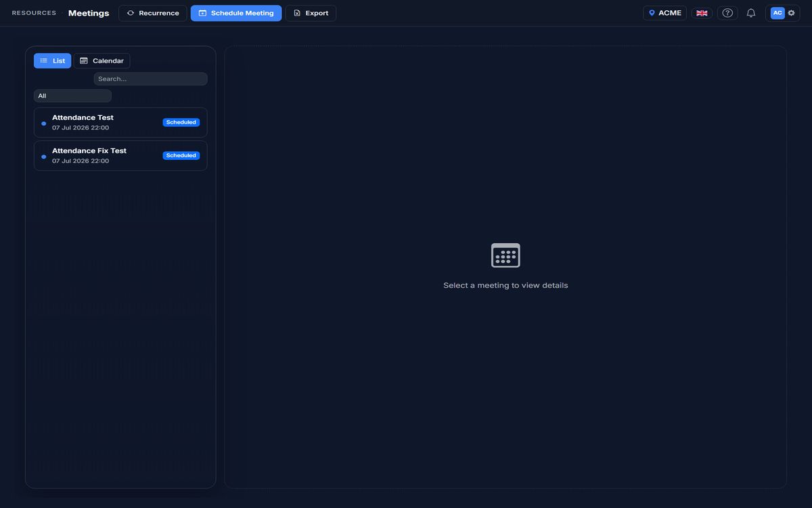Open the notifications bell

pos(751,13)
